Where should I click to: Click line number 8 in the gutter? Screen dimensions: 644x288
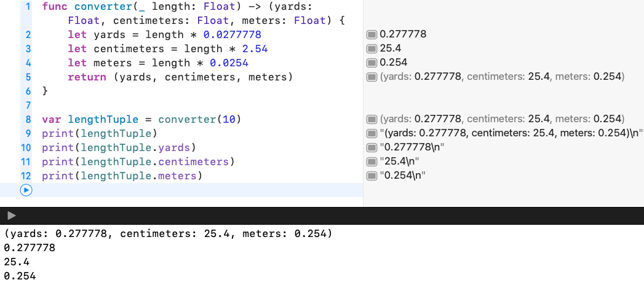(x=28, y=119)
